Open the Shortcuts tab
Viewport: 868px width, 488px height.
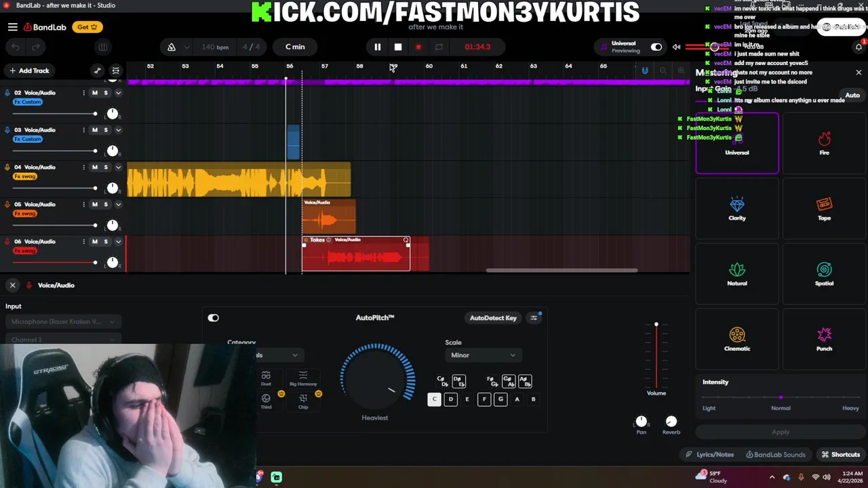[x=840, y=455]
